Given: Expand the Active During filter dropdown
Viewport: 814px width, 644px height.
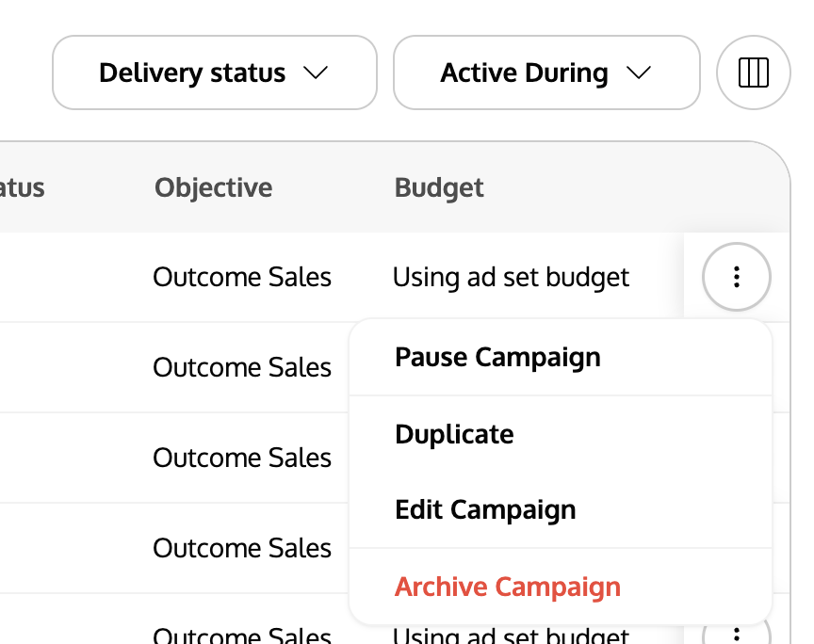Looking at the screenshot, I should pos(546,72).
